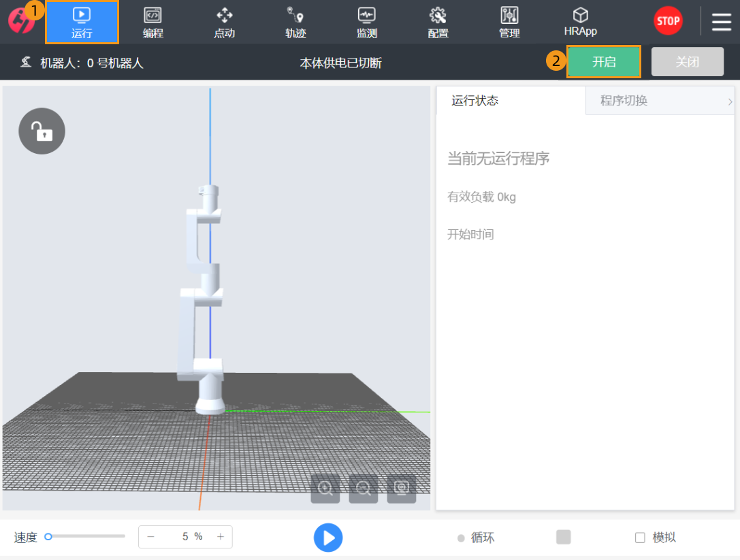Toggle 循环 loop mode
Viewport: 740px width, 560px height.
(x=477, y=538)
